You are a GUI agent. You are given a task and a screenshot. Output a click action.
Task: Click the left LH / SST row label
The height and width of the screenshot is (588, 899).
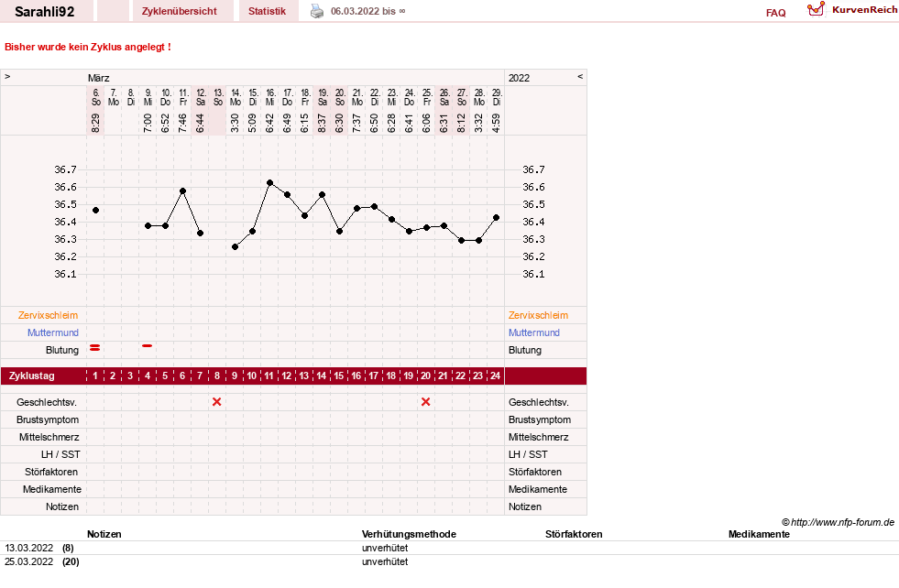[60, 454]
